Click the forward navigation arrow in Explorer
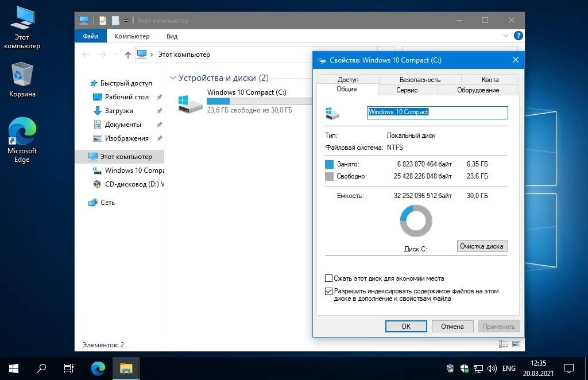588x380 pixels. 102,55
